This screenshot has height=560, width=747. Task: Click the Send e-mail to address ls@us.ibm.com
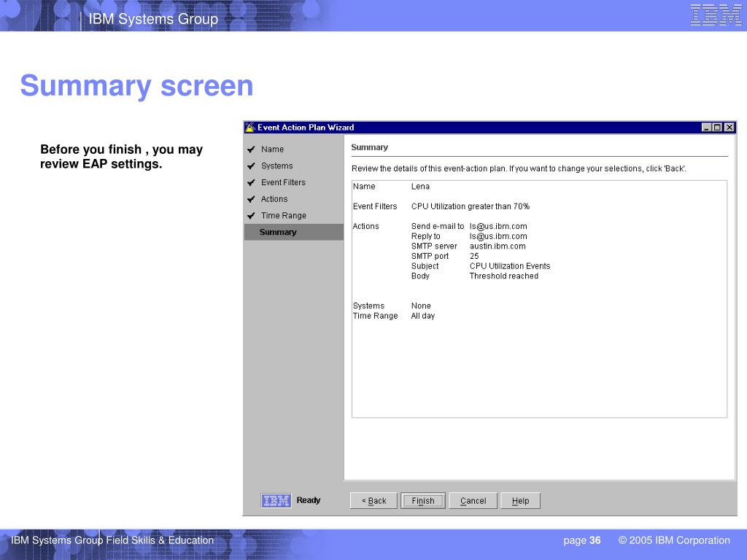(498, 226)
